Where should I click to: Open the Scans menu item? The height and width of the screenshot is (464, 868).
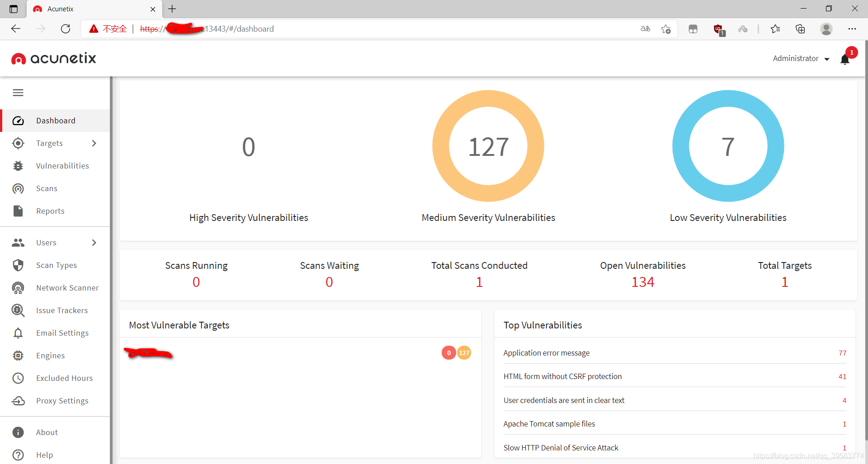pyautogui.click(x=55, y=188)
